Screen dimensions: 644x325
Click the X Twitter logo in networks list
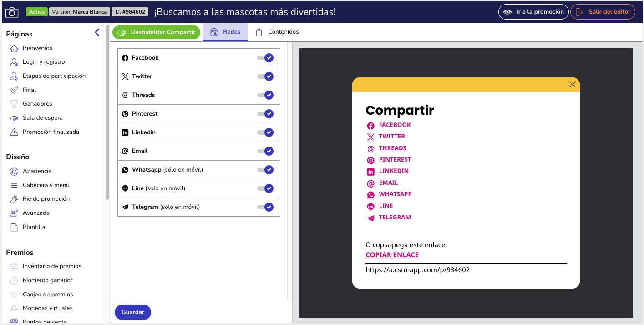point(125,76)
